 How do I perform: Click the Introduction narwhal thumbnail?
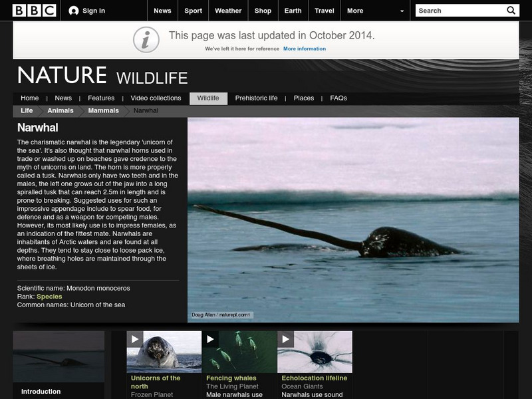click(59, 357)
